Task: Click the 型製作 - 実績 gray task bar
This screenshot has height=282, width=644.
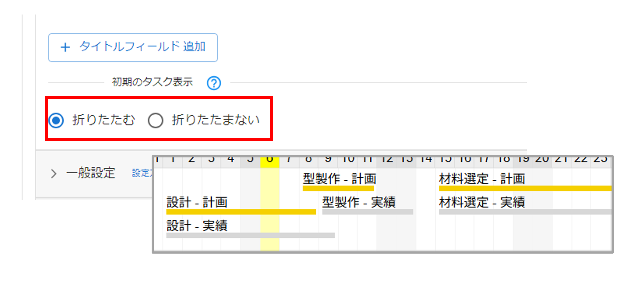Action: pyautogui.click(x=368, y=212)
